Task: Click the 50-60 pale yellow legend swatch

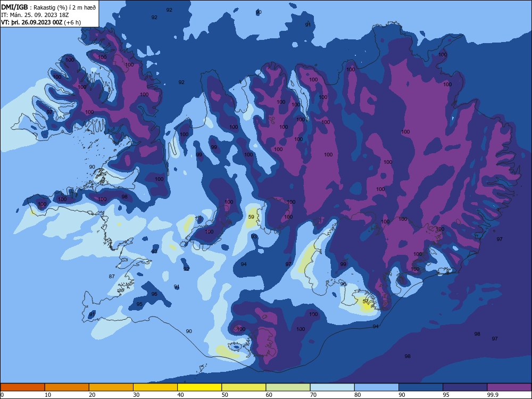Action: 244,387
